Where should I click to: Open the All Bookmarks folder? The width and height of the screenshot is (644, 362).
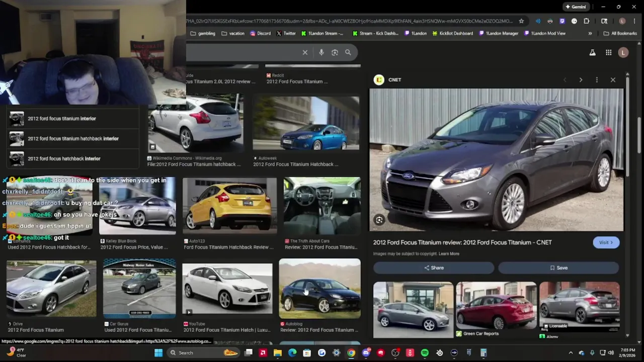[620, 33]
